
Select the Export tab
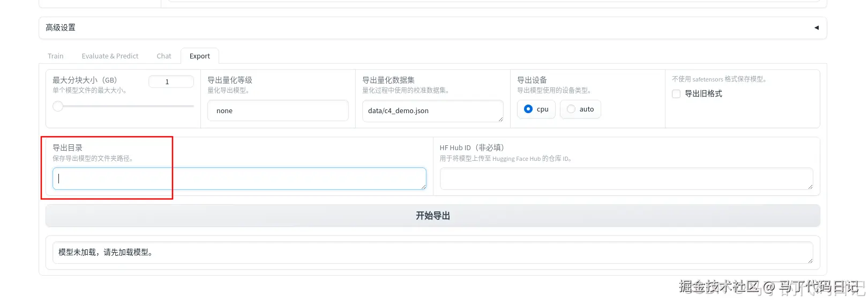(200, 56)
